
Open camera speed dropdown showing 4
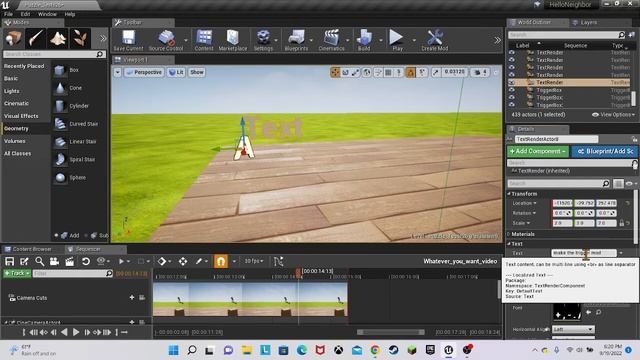(x=480, y=72)
